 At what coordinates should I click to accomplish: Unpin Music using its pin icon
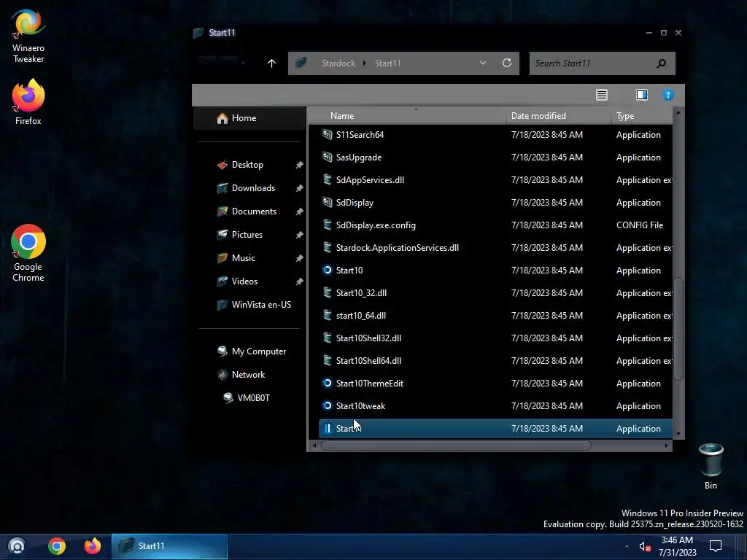(x=299, y=258)
